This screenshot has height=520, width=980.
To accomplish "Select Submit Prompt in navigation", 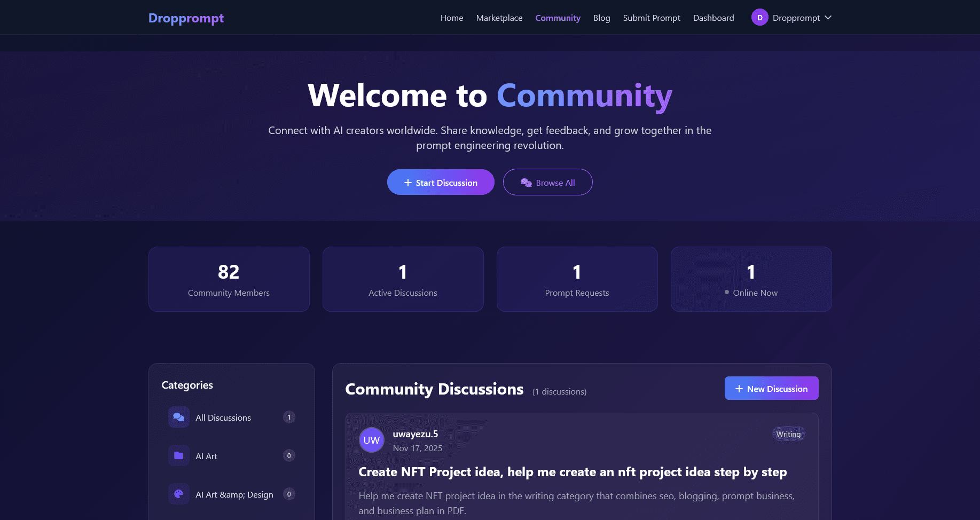I will pyautogui.click(x=652, y=18).
